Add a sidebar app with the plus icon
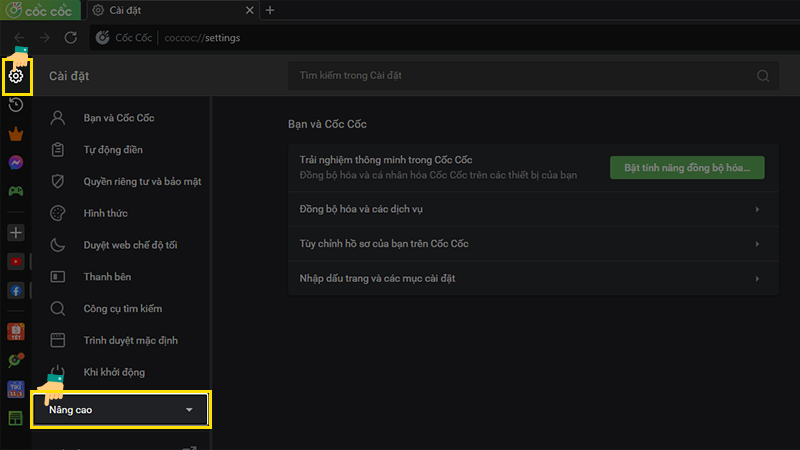The height and width of the screenshot is (450, 800). coord(16,233)
